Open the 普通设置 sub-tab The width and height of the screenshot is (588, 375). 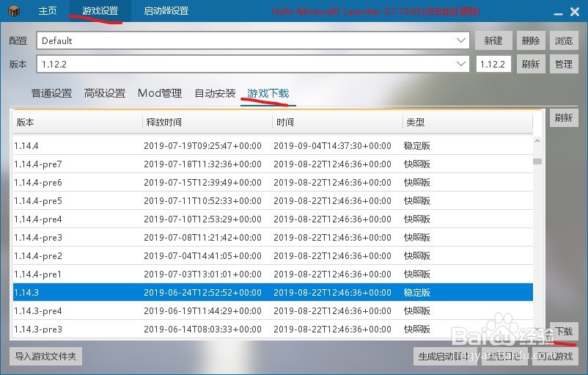[x=51, y=93]
